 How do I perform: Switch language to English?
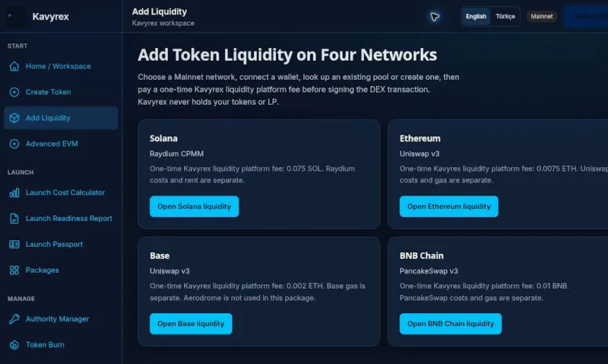pyautogui.click(x=476, y=16)
